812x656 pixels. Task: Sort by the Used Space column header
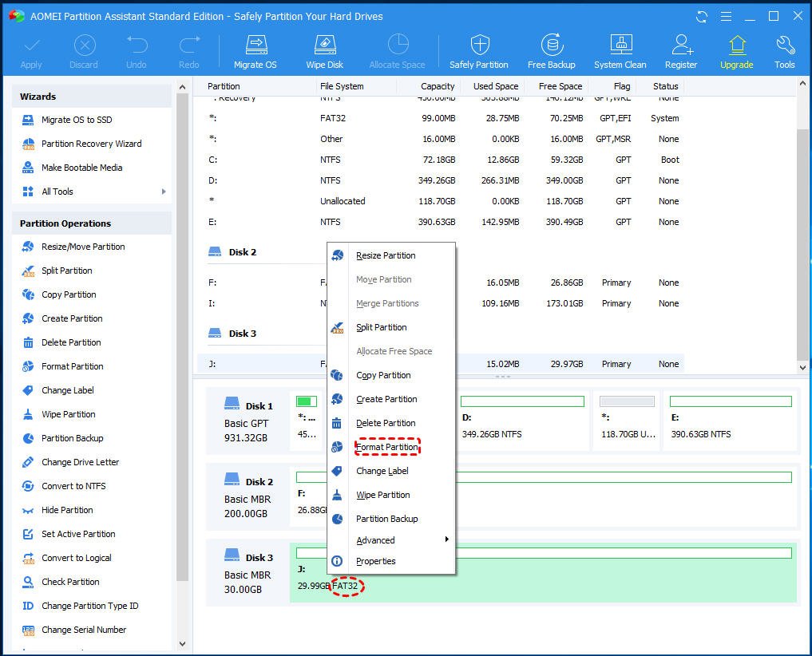pos(496,86)
